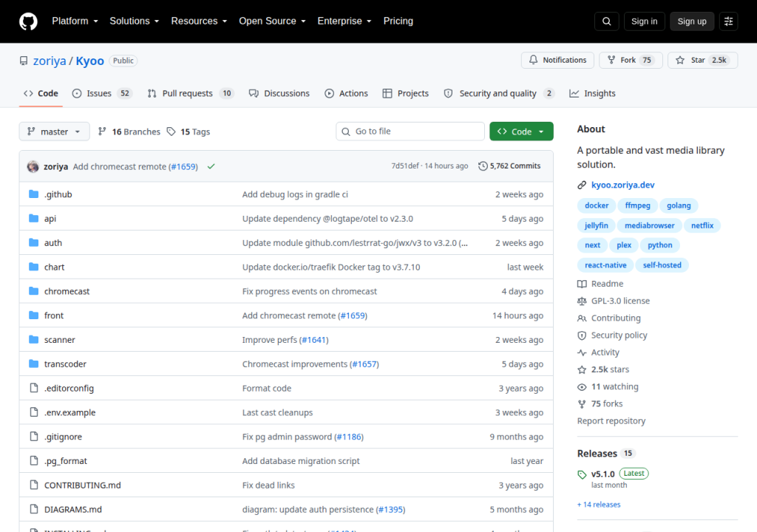Click the link icon beside kyoo.zoriya.dev
This screenshot has width=757, height=532.
tap(582, 185)
